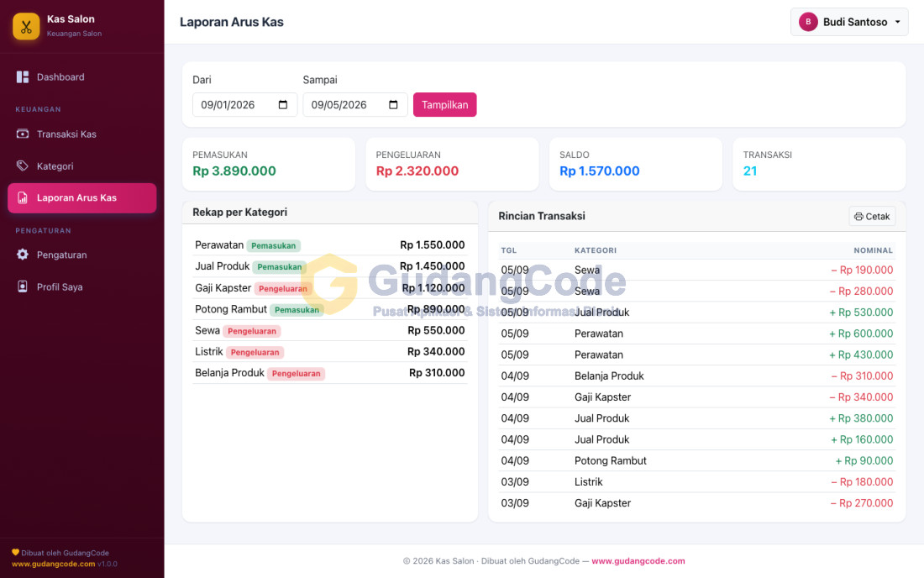Click the Budi Santoso avatar circle
The width and height of the screenshot is (924, 578).
(x=808, y=22)
